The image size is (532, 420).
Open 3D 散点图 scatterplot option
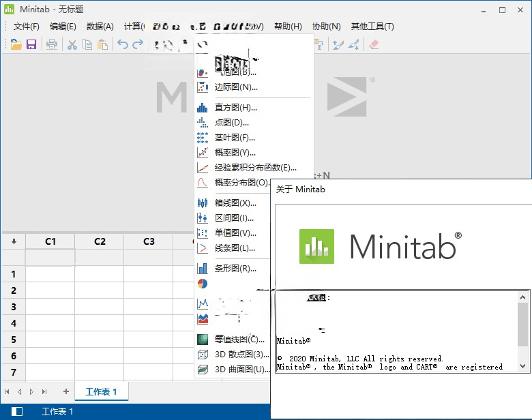coord(241,355)
